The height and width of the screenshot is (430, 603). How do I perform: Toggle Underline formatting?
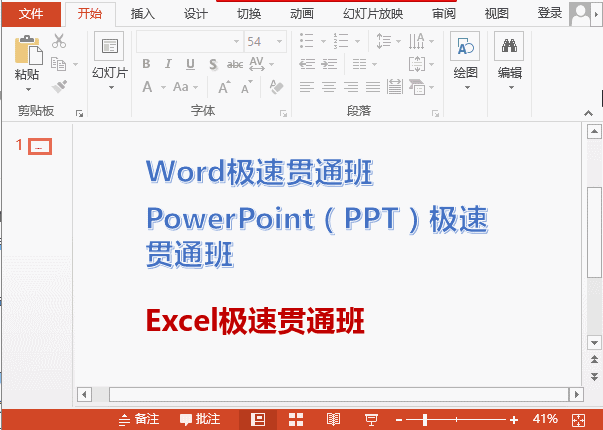coord(191,64)
